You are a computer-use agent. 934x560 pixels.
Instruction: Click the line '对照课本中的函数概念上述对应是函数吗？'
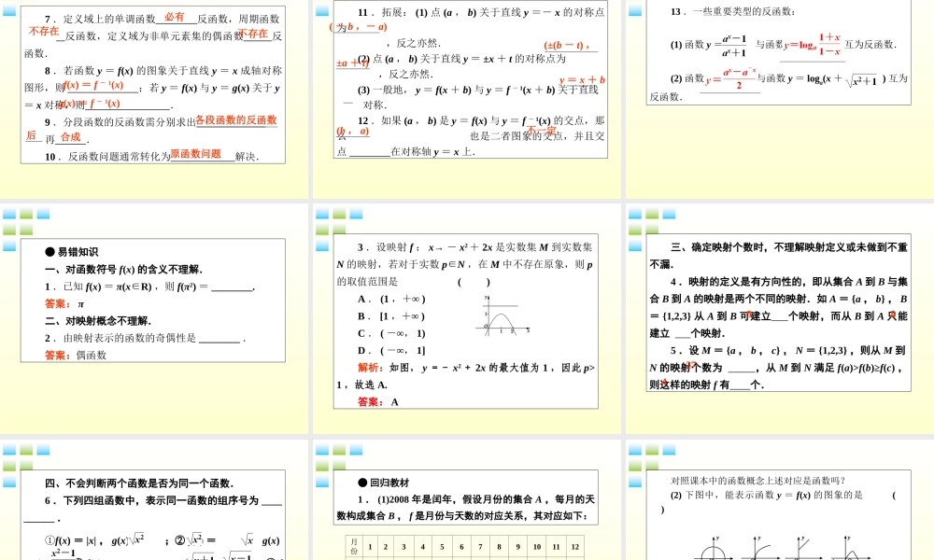pos(758,481)
